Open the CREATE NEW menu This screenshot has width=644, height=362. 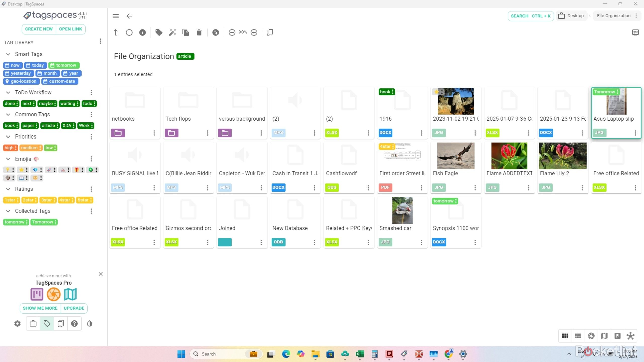click(x=38, y=29)
